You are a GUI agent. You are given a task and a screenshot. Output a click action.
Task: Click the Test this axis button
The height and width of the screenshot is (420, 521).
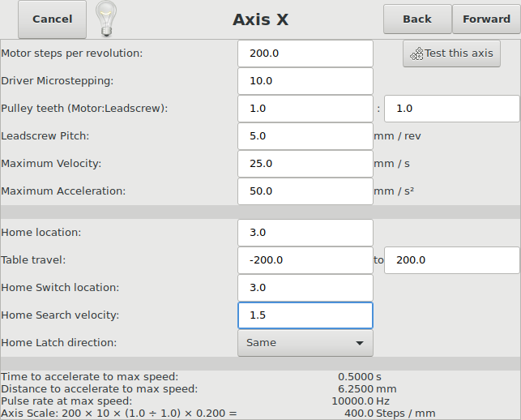(x=451, y=54)
